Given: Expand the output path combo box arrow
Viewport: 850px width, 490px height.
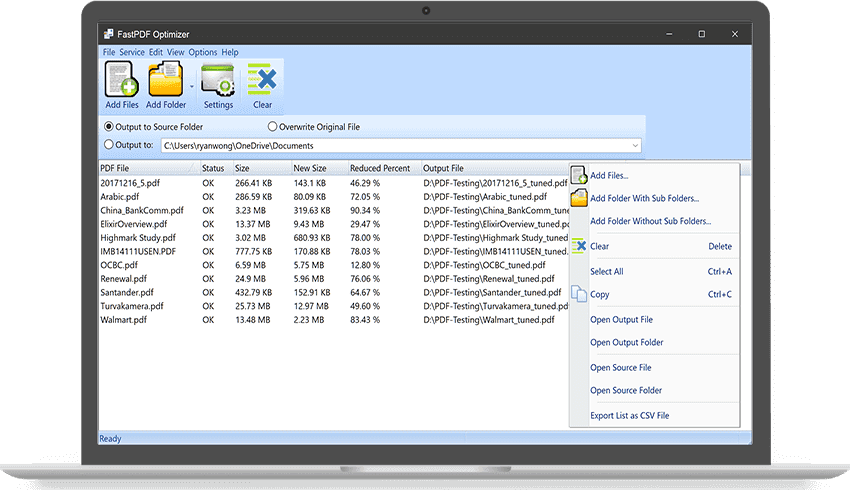Looking at the screenshot, I should pyautogui.click(x=635, y=146).
